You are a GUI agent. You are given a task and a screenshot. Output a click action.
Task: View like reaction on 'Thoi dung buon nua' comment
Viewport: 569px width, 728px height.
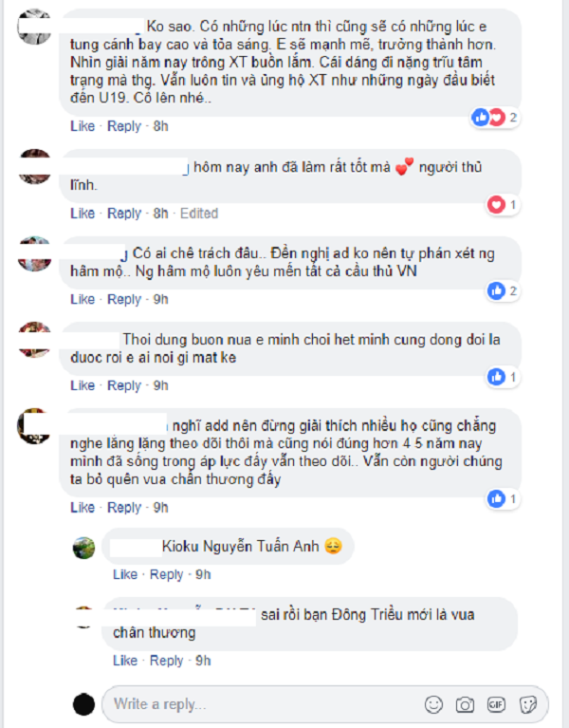click(504, 377)
